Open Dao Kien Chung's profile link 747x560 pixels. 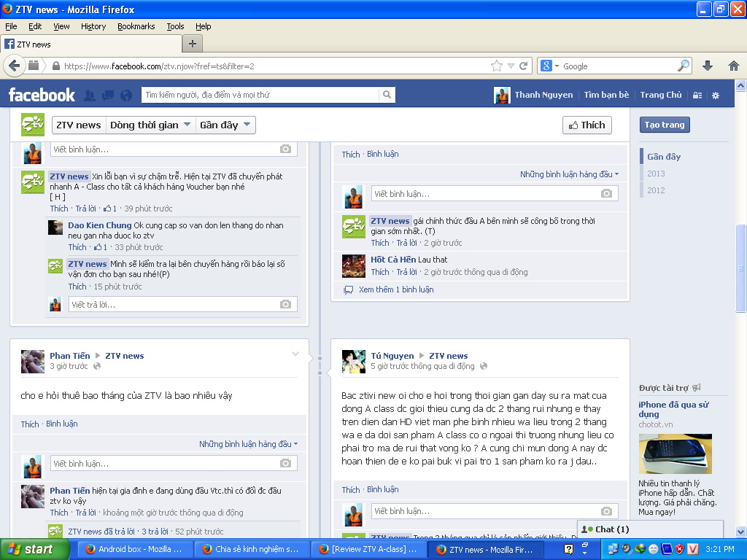point(99,225)
